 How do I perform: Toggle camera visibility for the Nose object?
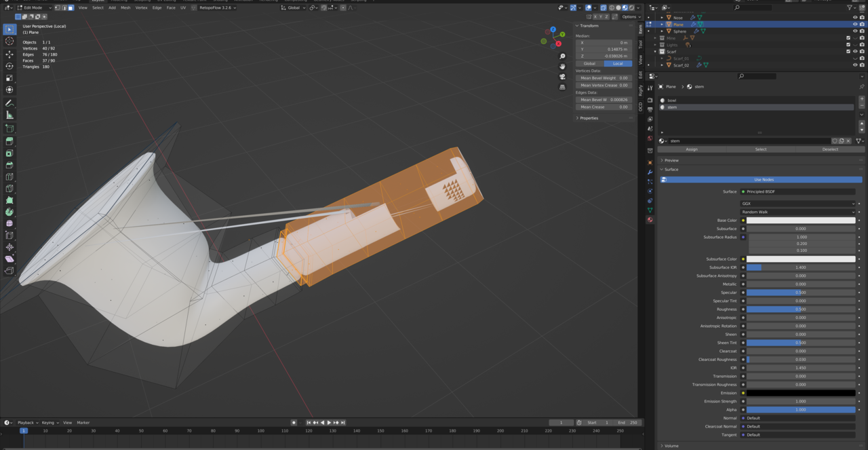click(862, 18)
